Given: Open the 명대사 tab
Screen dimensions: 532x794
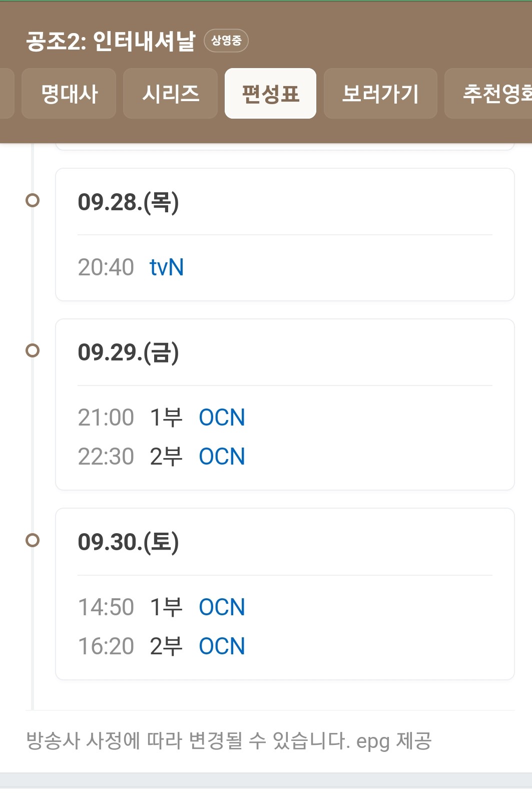Looking at the screenshot, I should pos(69,94).
